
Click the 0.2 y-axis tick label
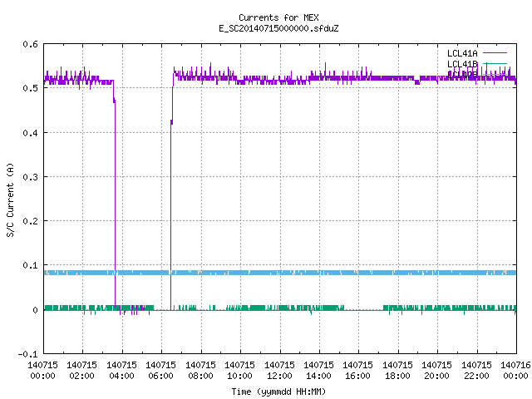[30, 221]
